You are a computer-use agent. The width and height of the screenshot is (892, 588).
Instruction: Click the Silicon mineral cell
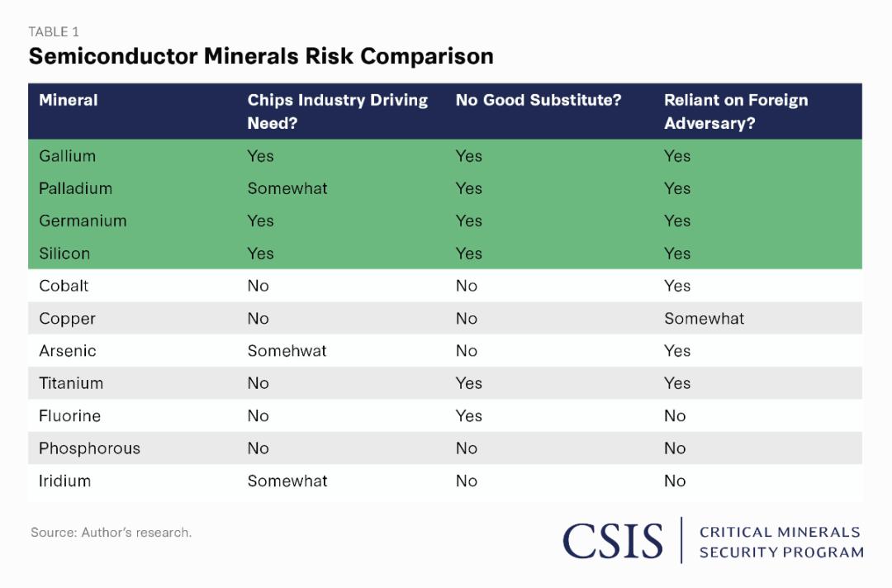pyautogui.click(x=64, y=254)
